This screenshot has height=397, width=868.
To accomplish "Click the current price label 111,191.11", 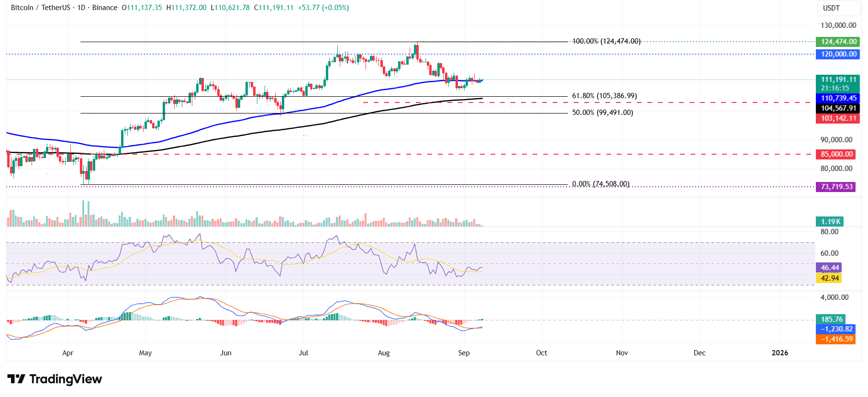I will tap(838, 79).
